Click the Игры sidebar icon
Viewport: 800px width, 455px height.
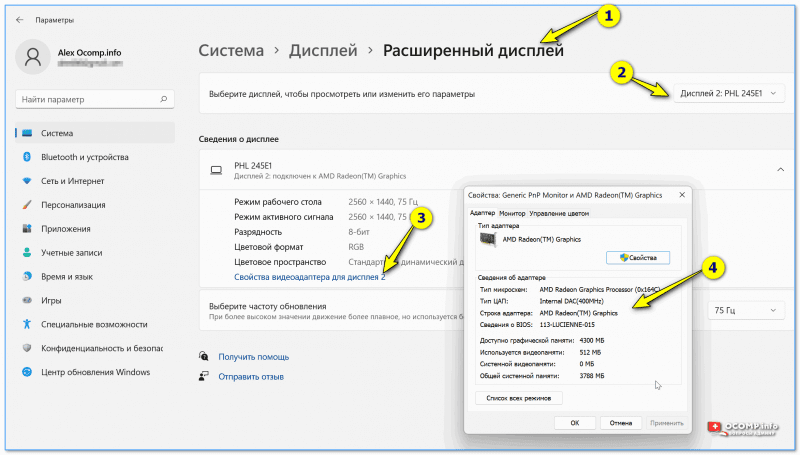point(27,300)
